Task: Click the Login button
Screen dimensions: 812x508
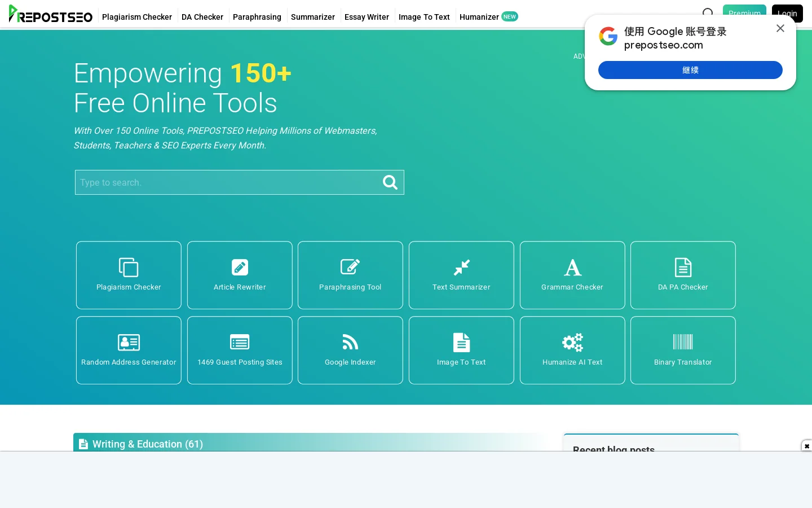Action: click(787, 14)
